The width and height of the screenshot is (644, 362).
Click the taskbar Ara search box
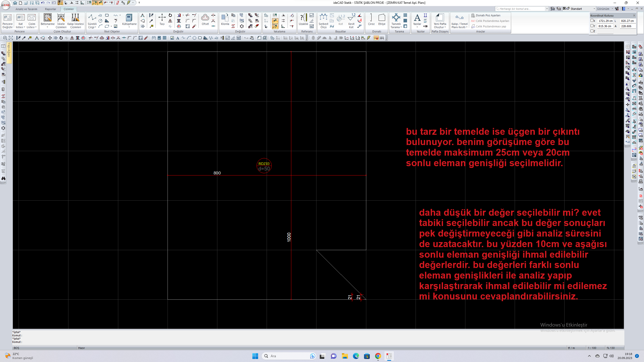[289, 356]
